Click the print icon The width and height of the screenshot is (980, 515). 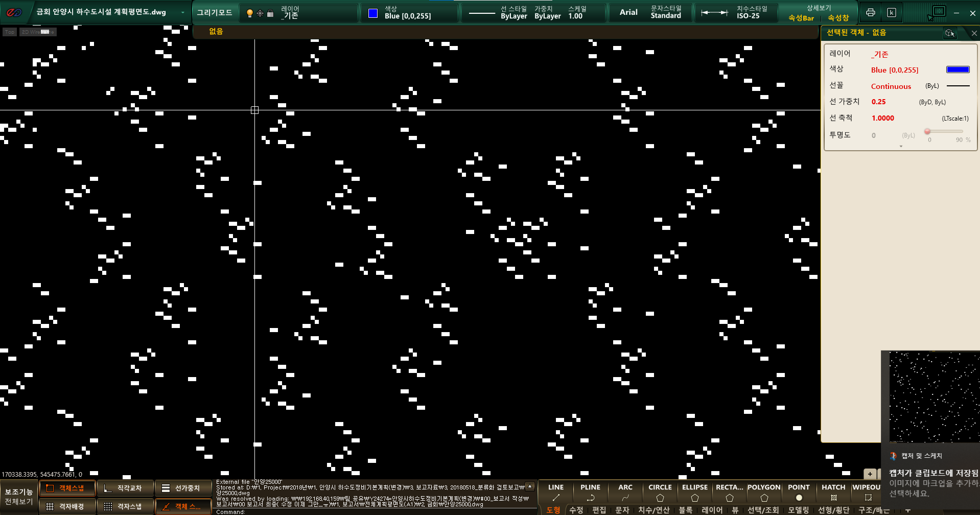[871, 13]
